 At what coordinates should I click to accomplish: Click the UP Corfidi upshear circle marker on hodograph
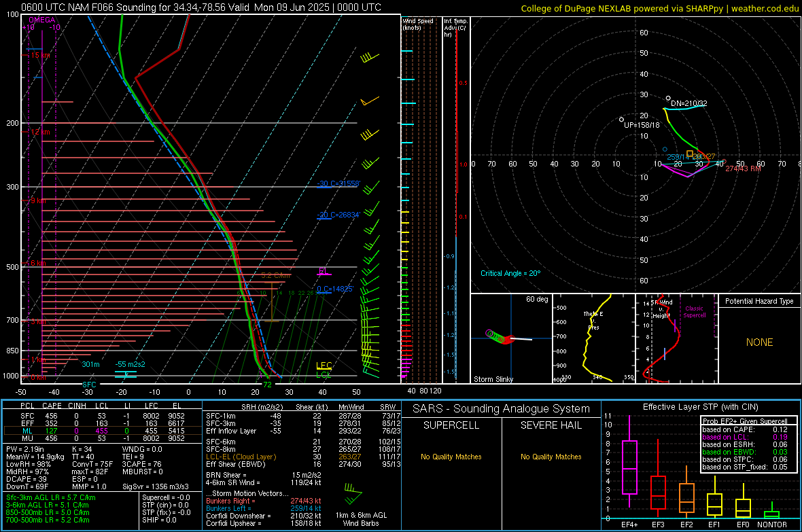click(x=621, y=120)
